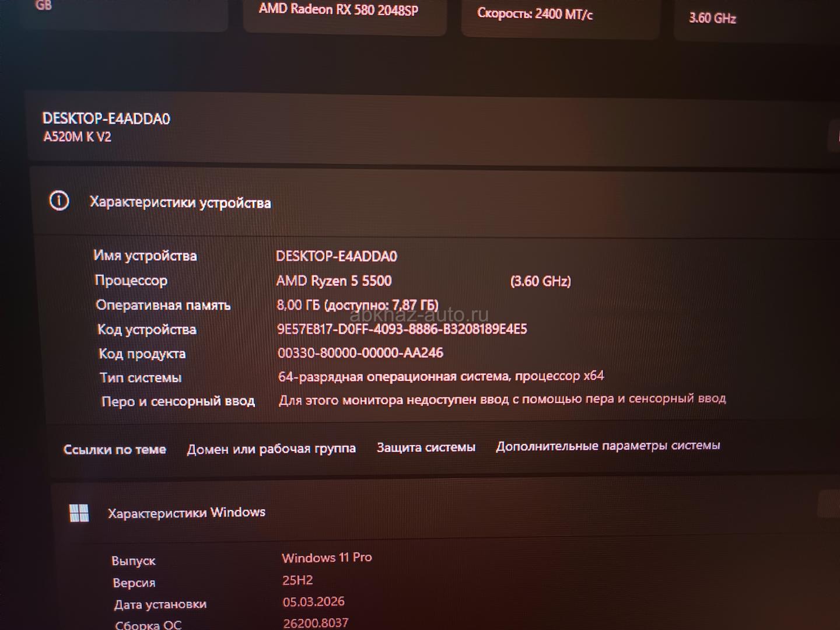The image size is (840, 630).
Task: Open Дополнительные параметры системы link
Action: (x=608, y=446)
